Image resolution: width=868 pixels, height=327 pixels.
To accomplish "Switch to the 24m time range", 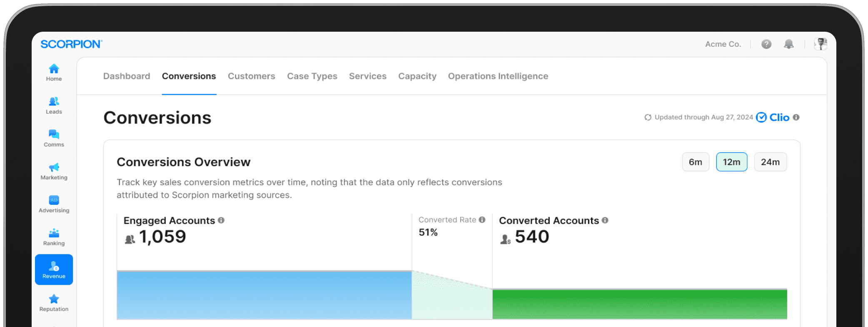I will pos(770,162).
